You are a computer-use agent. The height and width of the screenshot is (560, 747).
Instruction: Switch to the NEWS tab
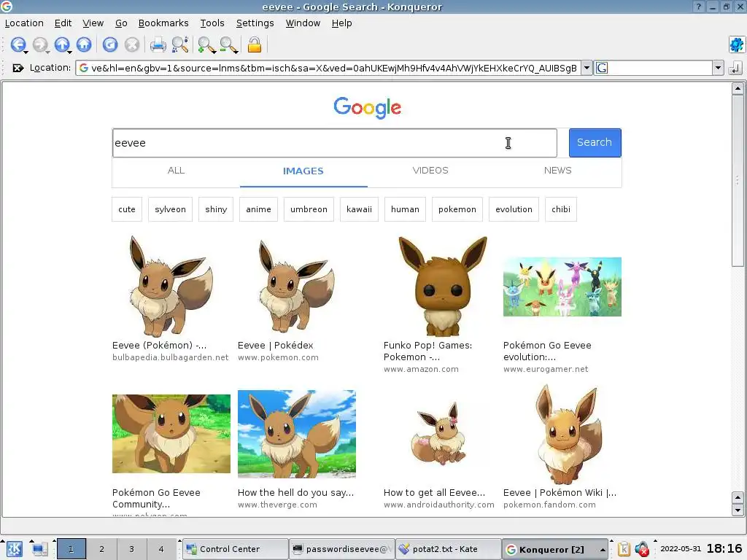point(558,171)
